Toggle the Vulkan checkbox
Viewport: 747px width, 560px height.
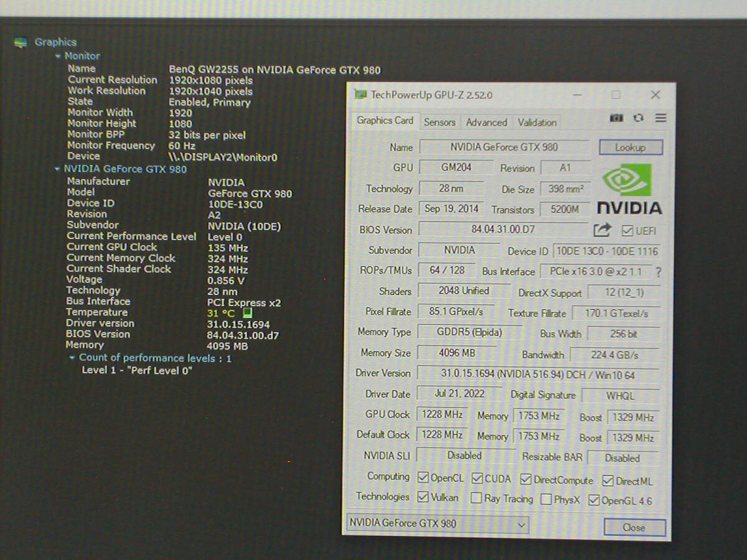point(423,497)
